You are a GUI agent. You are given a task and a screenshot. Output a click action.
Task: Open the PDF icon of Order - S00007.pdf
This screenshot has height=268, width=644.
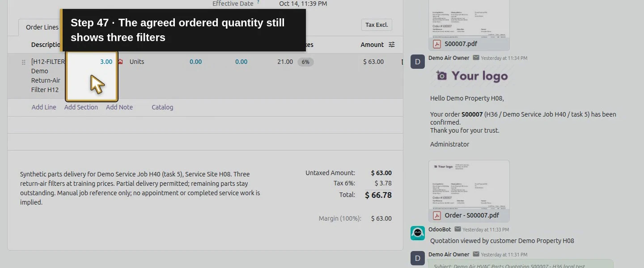(x=436, y=215)
